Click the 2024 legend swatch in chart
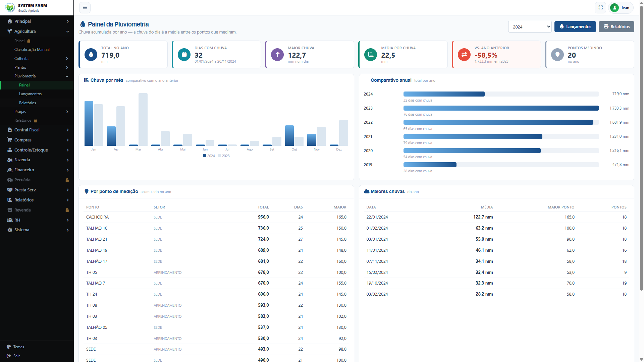This screenshot has height=362, width=644. 205,156
